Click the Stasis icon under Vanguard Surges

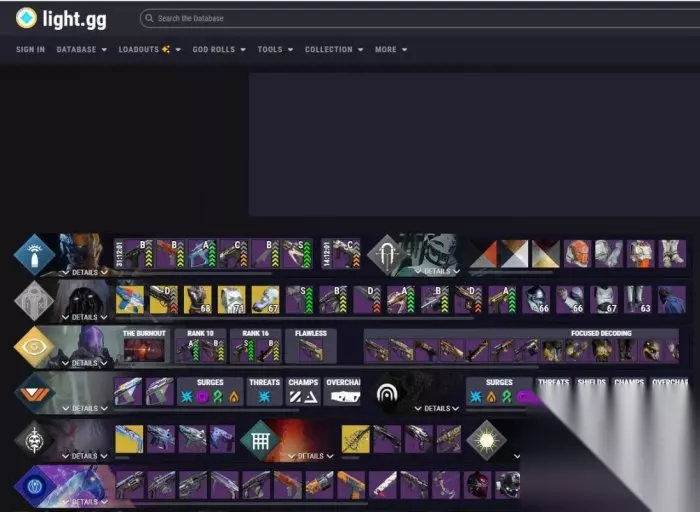(x=187, y=397)
